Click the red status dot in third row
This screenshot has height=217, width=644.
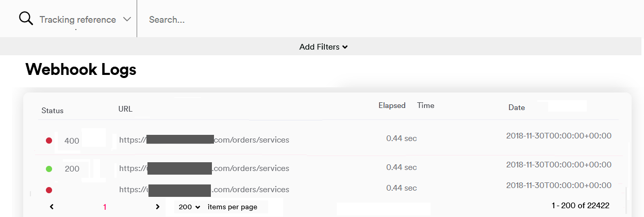click(49, 190)
